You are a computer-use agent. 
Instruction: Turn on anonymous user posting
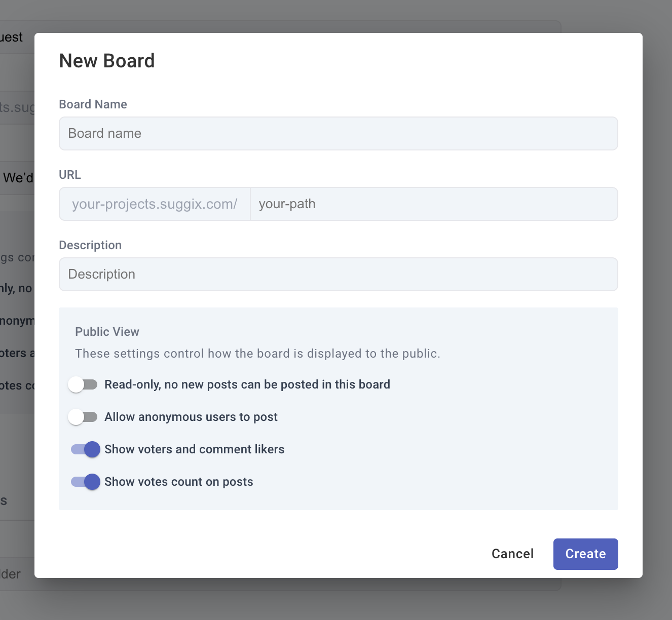coord(83,417)
